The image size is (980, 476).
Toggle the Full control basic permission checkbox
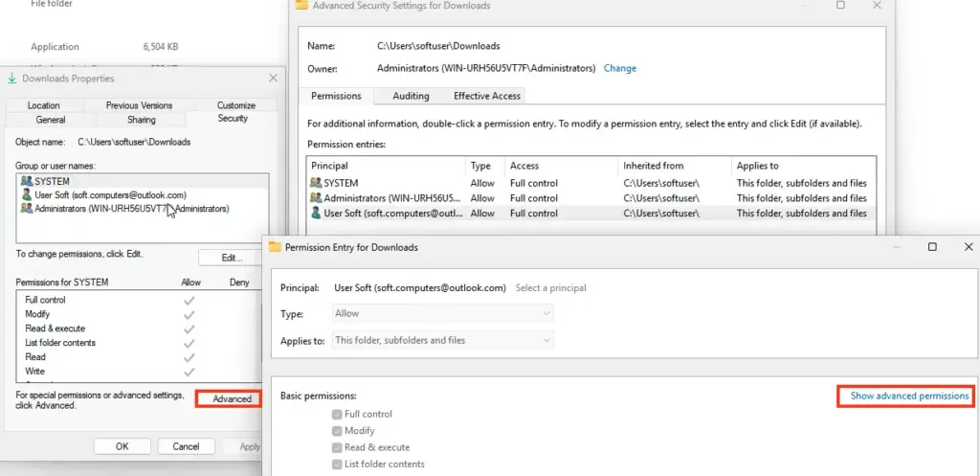tap(337, 415)
